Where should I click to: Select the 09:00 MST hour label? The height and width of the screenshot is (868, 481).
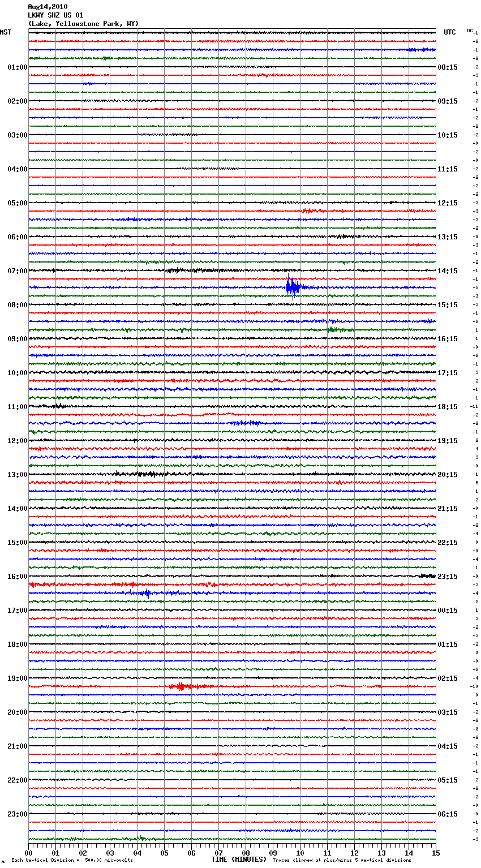pos(18,339)
